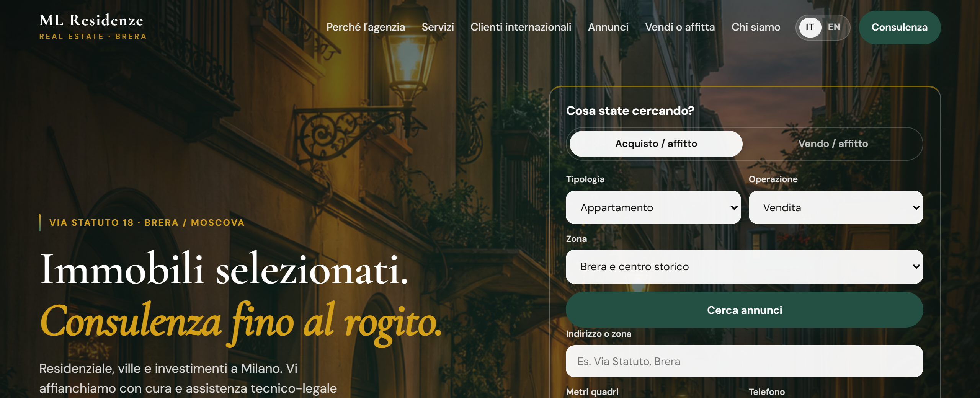Viewport: 980px width, 398px height.
Task: Open the Perché l'agenzia menu item
Action: [x=366, y=27]
